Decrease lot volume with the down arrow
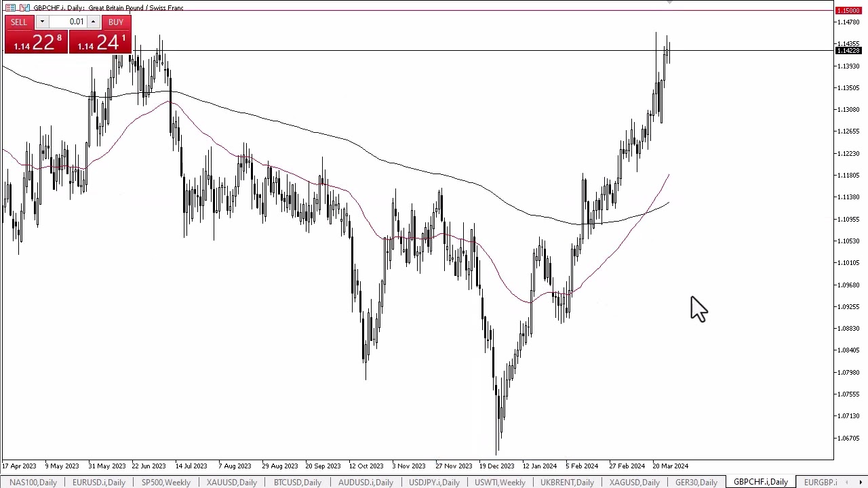The image size is (868, 488). [42, 22]
